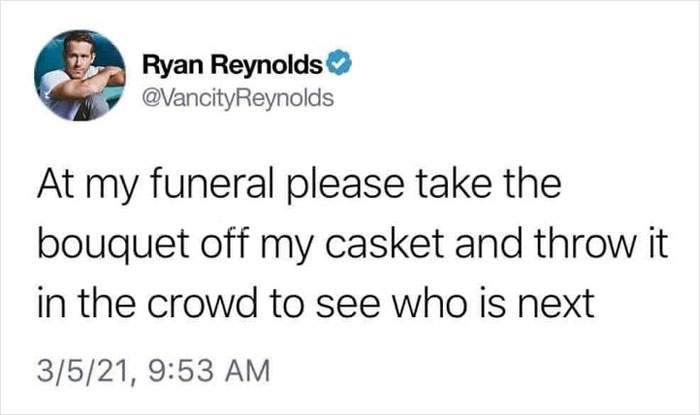This screenshot has height=415, width=700.
Task: Click the circular profile avatar picture
Action: (80, 76)
